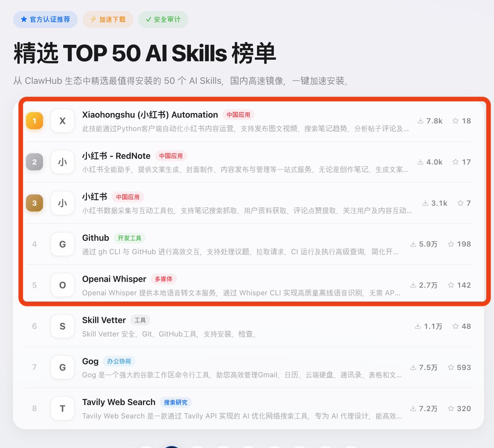Click the X avatar of Xiaohongshu Automation
Image resolution: width=494 pixels, height=448 pixels.
[63, 121]
